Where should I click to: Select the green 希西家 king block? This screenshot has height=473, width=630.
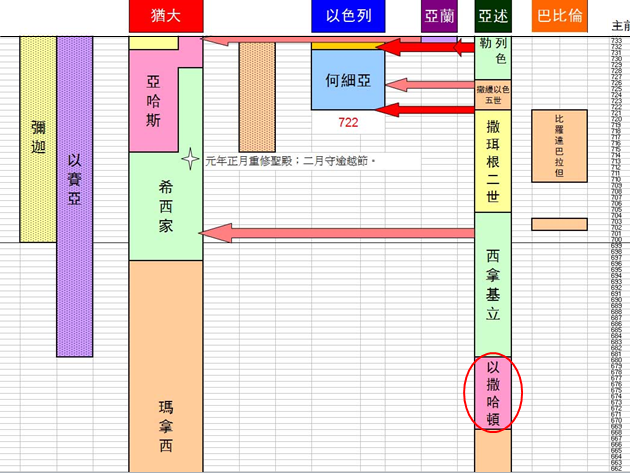coord(166,206)
